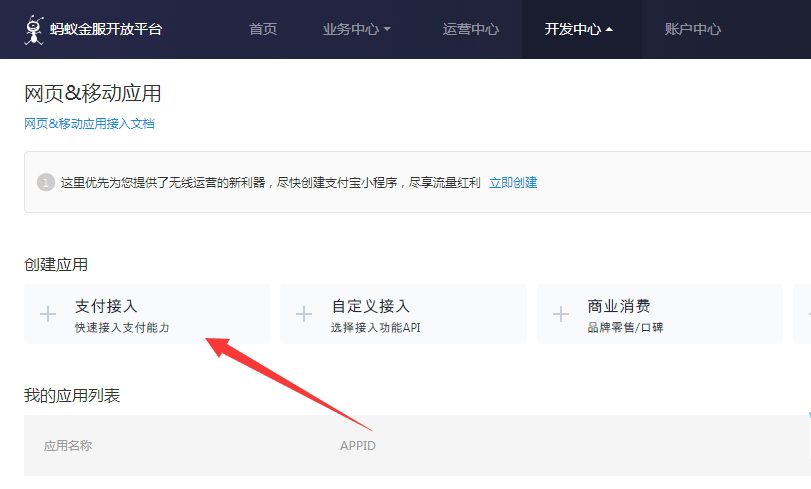Click the ant logo icon
Screen dimensions: 811x489
[35, 30]
